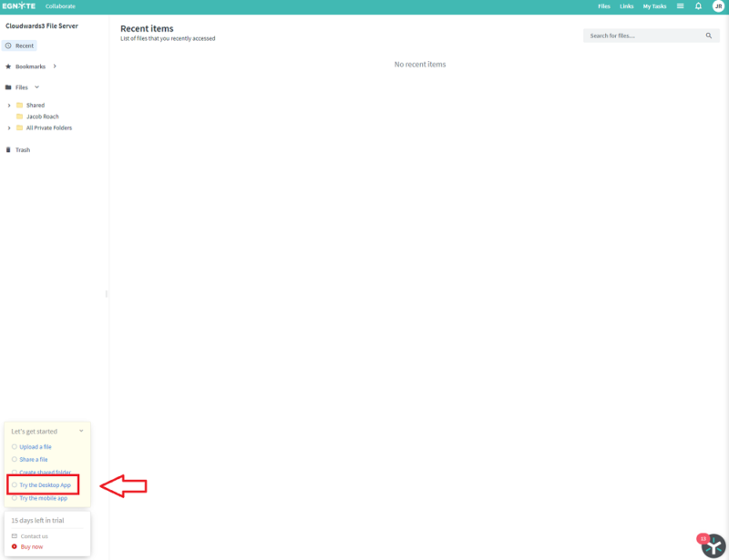Collapse the Let's get started panel
Image resolution: width=729 pixels, height=560 pixels.
coord(81,432)
